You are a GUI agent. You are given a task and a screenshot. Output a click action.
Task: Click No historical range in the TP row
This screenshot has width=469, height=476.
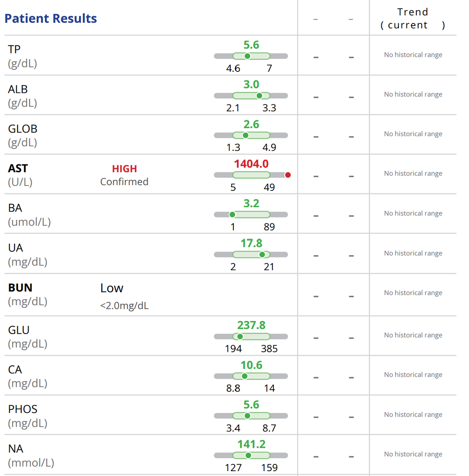coord(413,55)
